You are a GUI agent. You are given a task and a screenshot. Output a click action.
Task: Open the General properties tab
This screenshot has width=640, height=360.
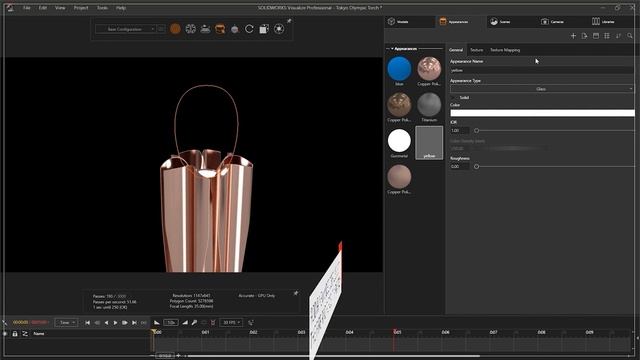(x=456, y=50)
